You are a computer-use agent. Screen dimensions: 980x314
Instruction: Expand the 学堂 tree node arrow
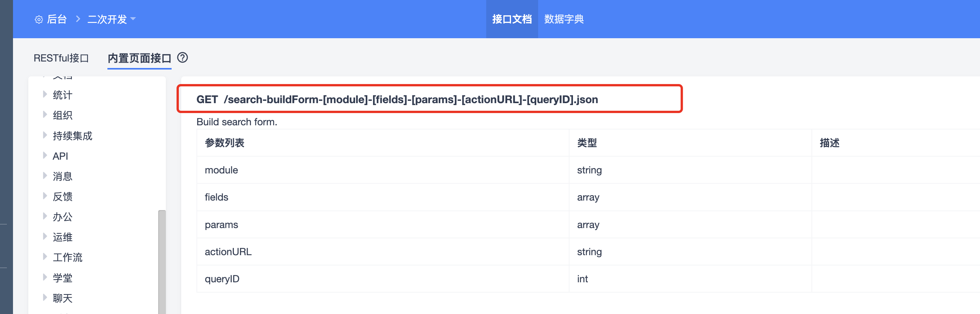point(45,277)
